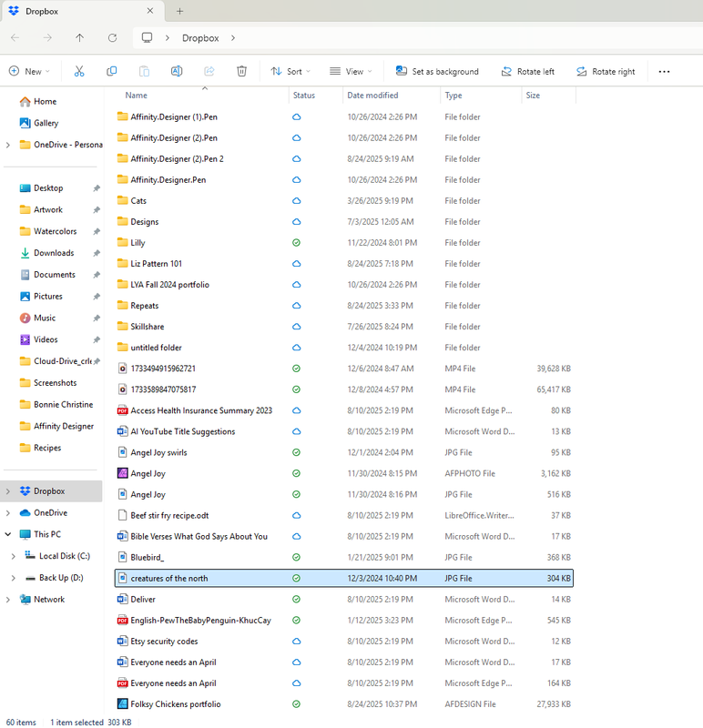Select the Watercolors folder in sidebar

[x=55, y=231]
